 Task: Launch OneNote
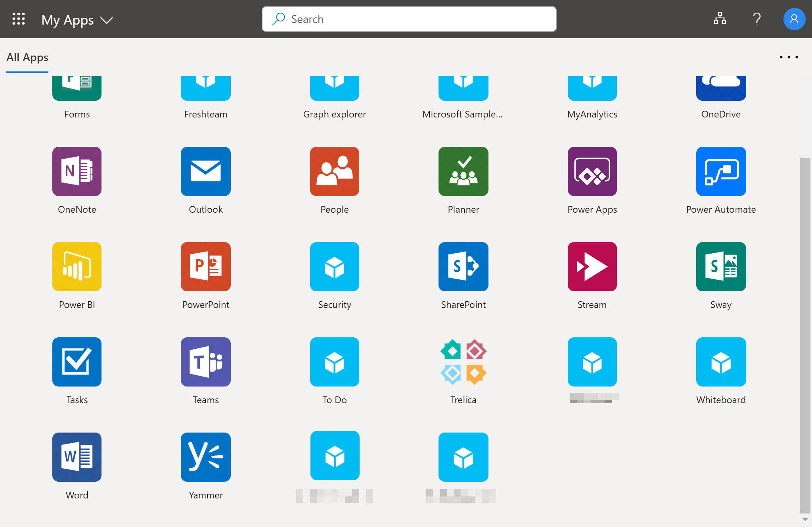pyautogui.click(x=77, y=171)
